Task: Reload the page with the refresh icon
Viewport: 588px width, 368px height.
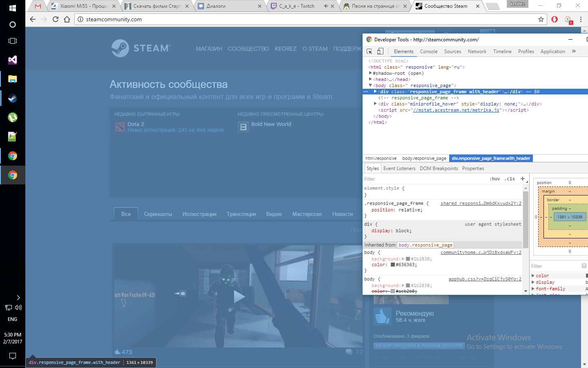Action: coord(56,19)
